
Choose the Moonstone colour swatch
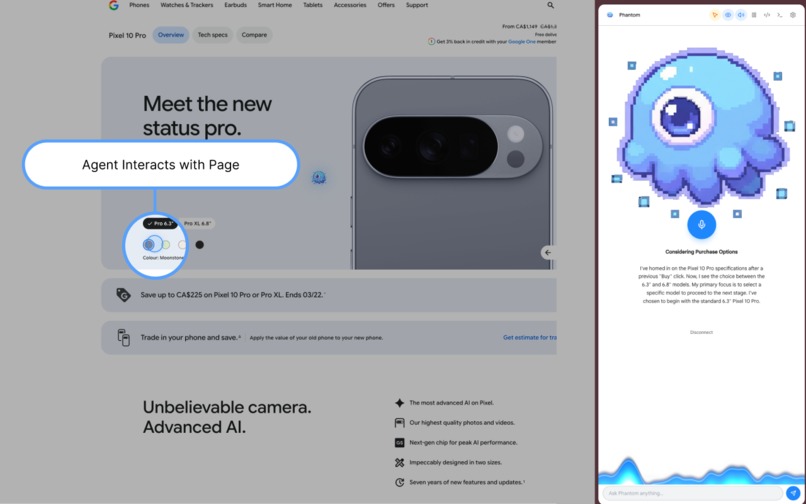(149, 245)
